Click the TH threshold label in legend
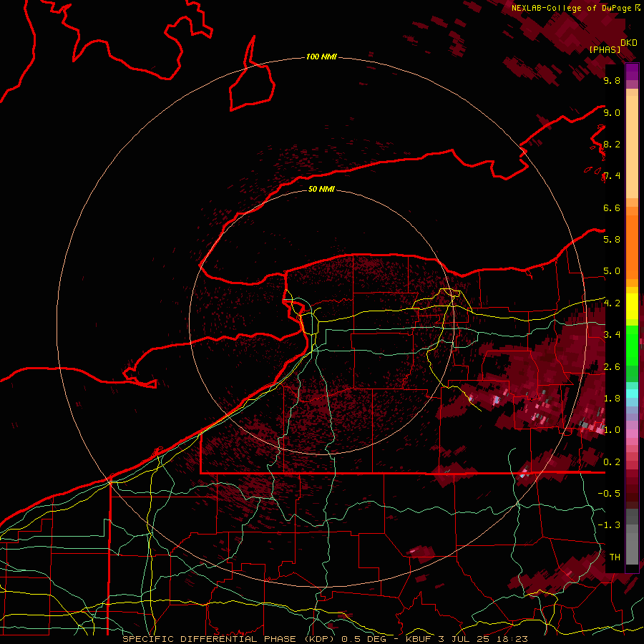644x644 pixels. (x=615, y=557)
